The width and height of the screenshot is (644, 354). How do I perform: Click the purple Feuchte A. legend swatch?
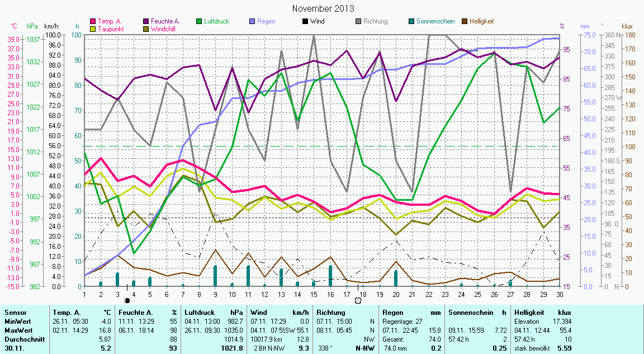tap(146, 21)
